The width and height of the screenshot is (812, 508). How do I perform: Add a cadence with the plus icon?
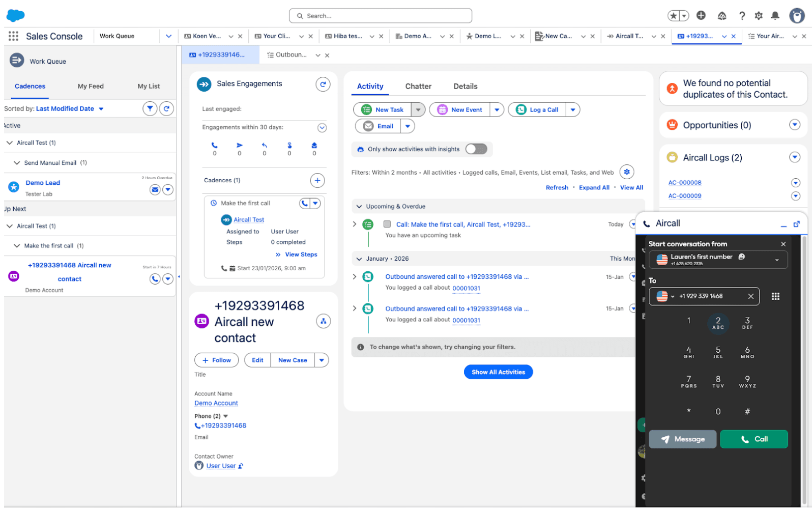(317, 180)
